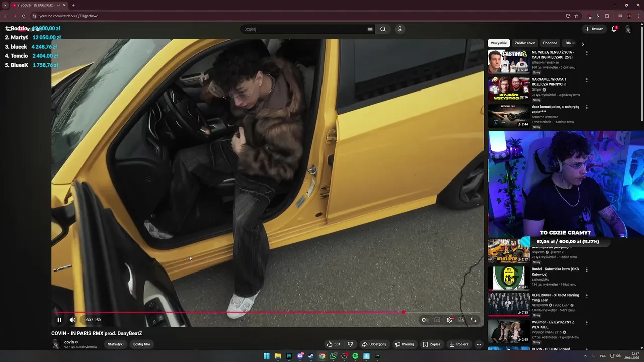
Task: Open the Windows Start menu
Action: point(267,356)
